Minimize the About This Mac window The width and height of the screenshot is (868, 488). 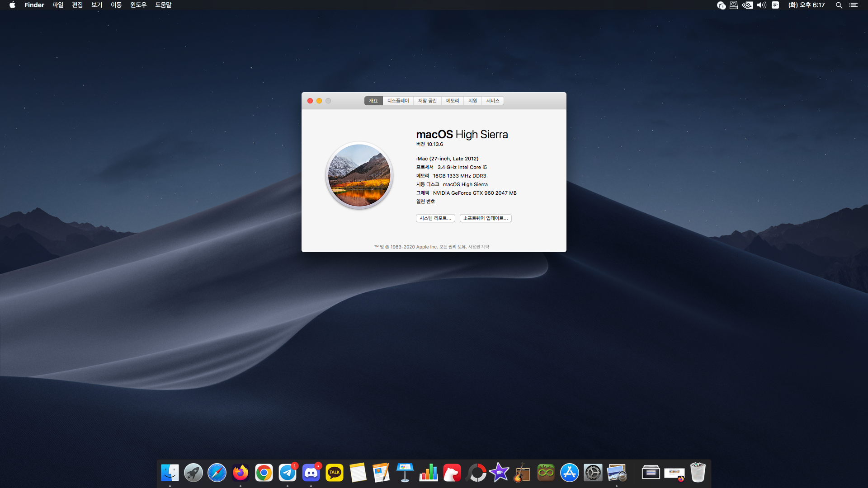pos(319,101)
